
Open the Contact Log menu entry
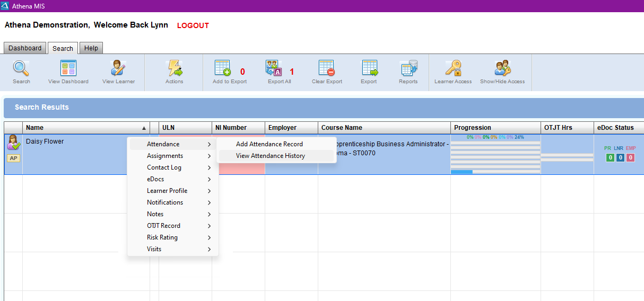(172, 167)
